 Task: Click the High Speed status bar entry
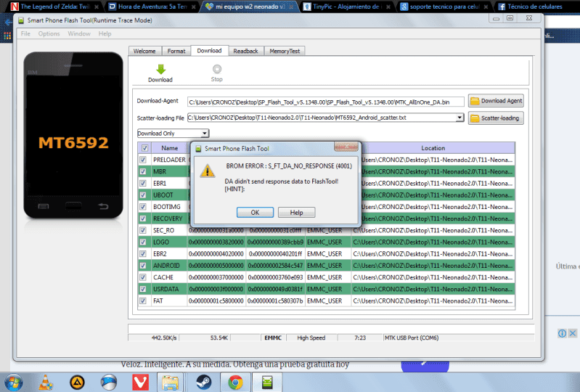click(311, 338)
